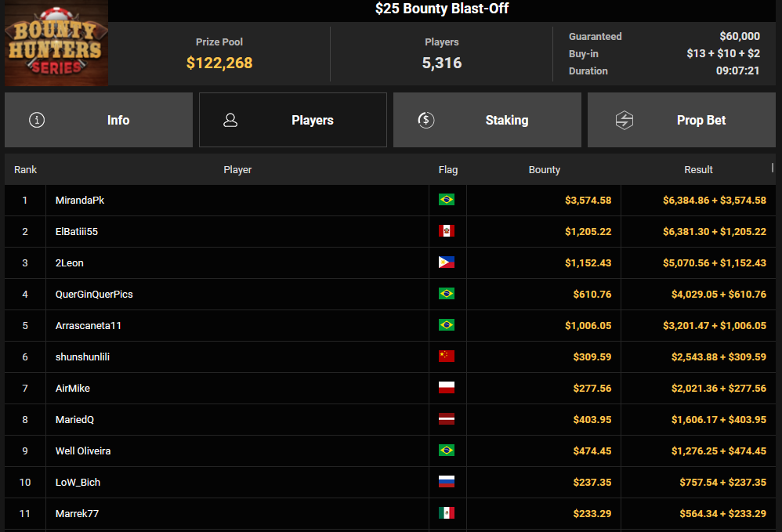Select player MirandaPk in the list

[80, 201]
